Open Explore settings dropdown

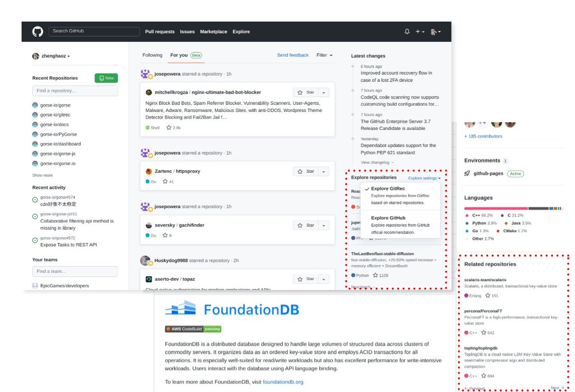425,178
